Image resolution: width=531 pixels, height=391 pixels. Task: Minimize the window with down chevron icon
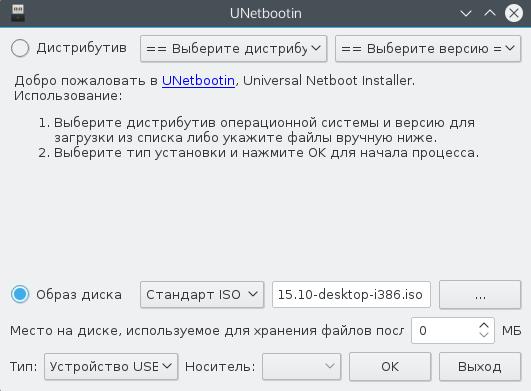[x=466, y=14]
